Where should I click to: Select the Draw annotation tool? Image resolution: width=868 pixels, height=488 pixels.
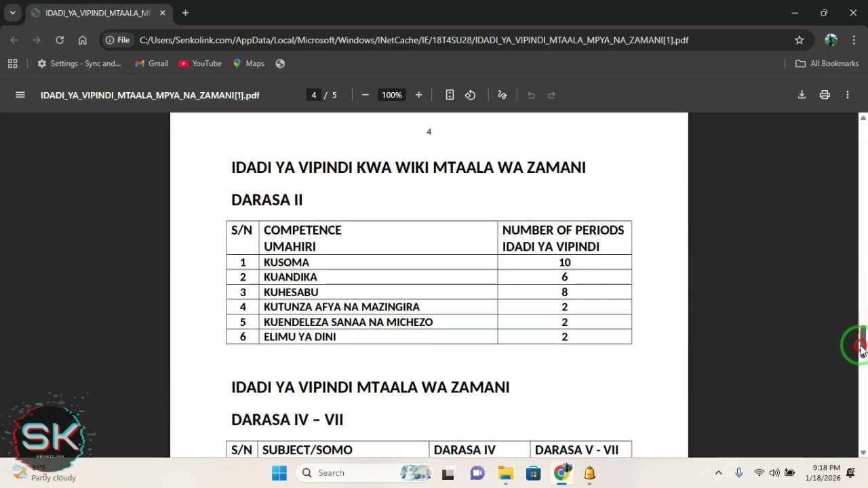[502, 95]
